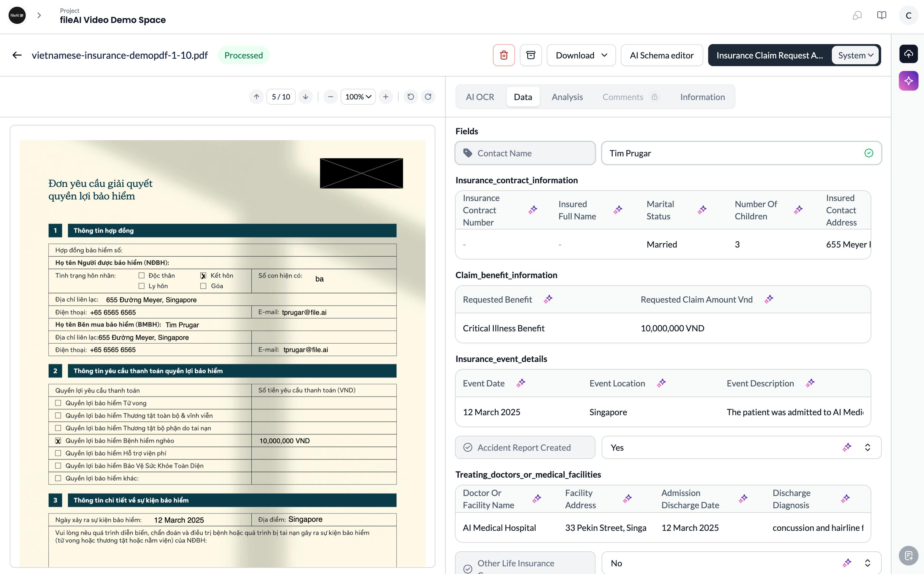Viewport: 924px width, 574px height.
Task: Open the Download dropdown
Action: [x=581, y=55]
